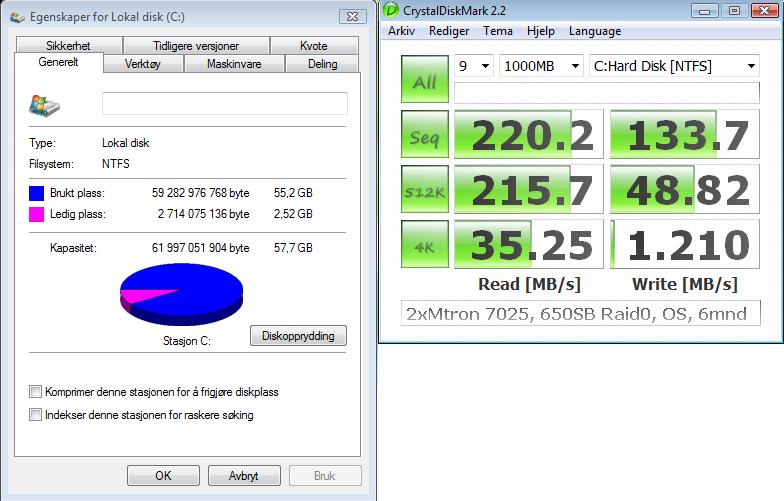Open the Hjelp menu

(540, 31)
